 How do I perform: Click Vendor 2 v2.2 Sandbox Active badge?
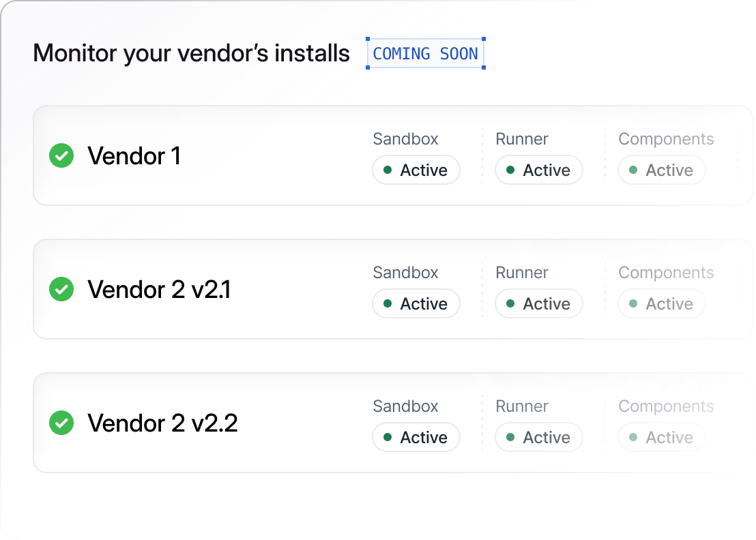tap(416, 438)
